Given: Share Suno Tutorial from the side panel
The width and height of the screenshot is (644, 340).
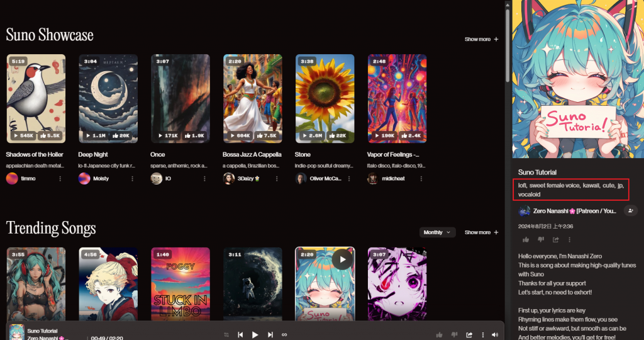Looking at the screenshot, I should click(x=556, y=239).
